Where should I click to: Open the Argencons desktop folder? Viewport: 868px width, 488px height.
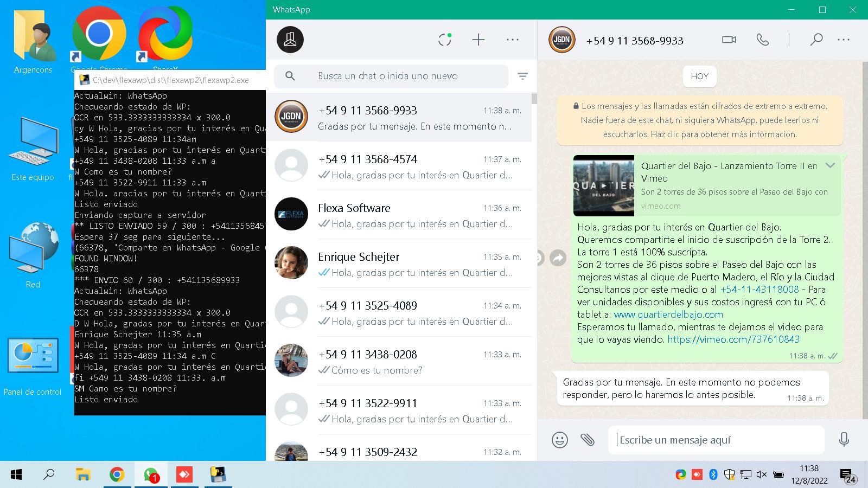click(x=33, y=41)
